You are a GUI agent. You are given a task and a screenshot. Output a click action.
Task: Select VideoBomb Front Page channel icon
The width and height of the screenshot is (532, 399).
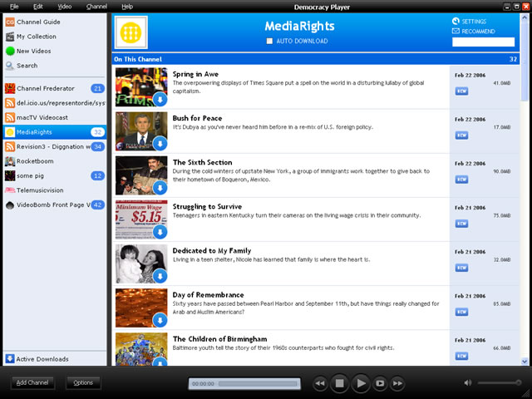[x=10, y=205]
